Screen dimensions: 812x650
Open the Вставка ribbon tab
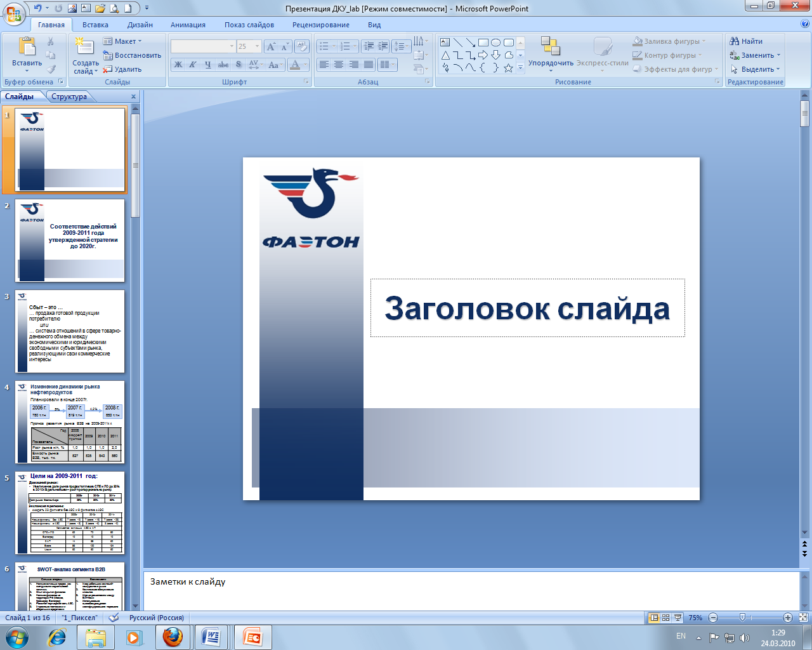point(95,25)
